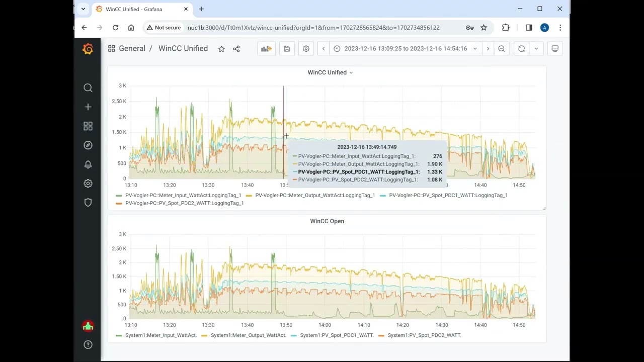This screenshot has height=362, width=644.
Task: Open the dashboard search icon
Action: (x=88, y=88)
